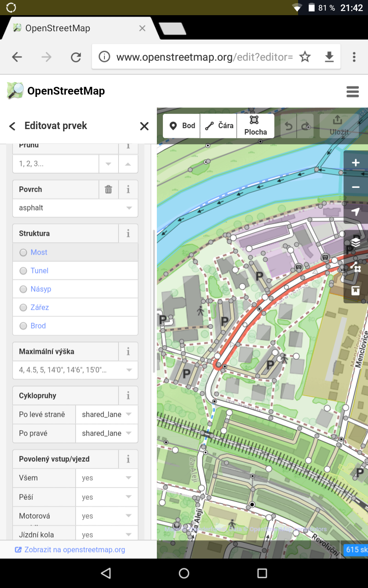Switch to the OpenStreetMap browser tab
Image resolution: width=368 pixels, height=588 pixels.
tap(78, 28)
